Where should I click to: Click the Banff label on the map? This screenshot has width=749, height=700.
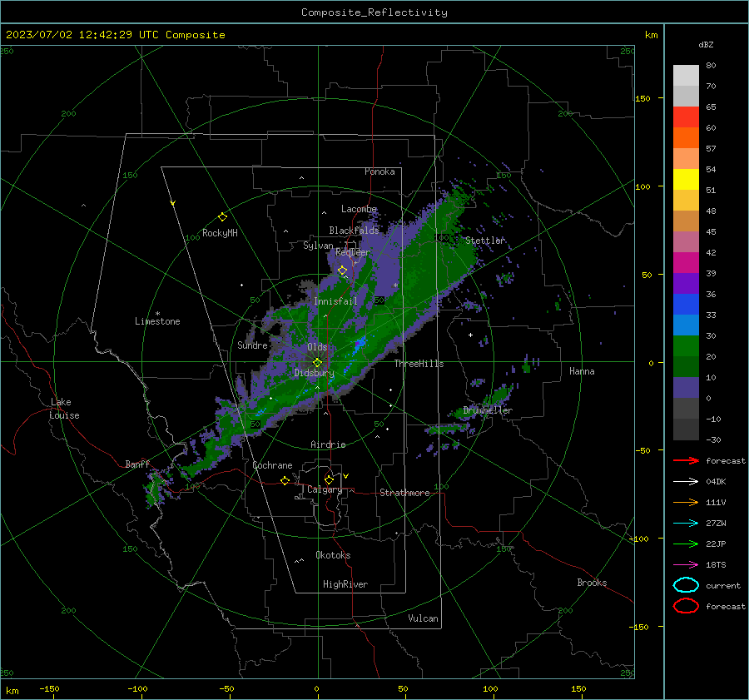tap(137, 464)
